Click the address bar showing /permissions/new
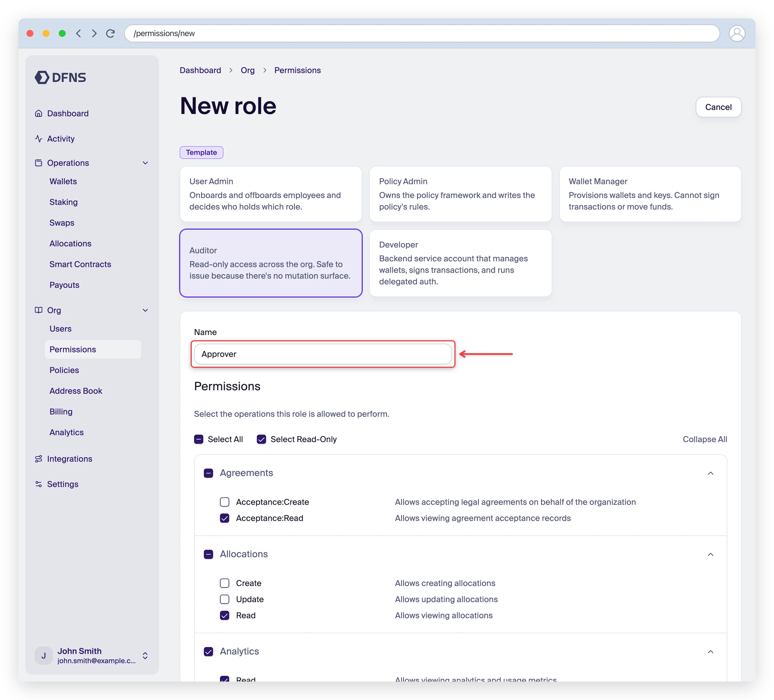The height and width of the screenshot is (700, 774). pos(422,33)
